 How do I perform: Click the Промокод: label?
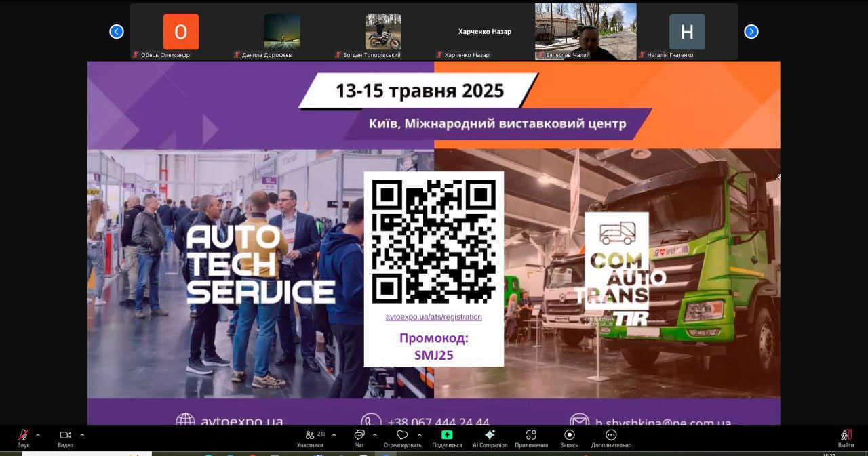(x=434, y=337)
